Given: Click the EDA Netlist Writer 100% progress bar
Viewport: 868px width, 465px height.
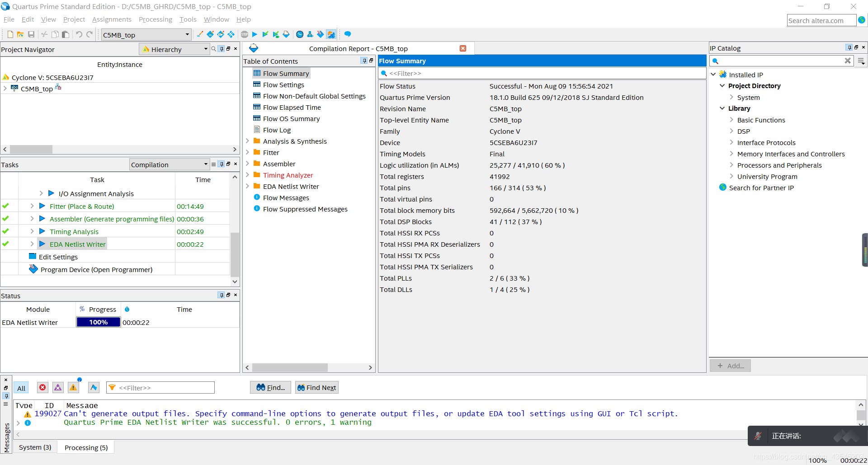Looking at the screenshot, I should click(x=99, y=322).
